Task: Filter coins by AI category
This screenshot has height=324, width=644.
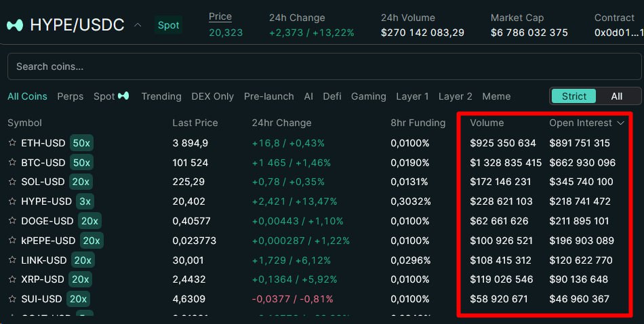Action: tap(308, 96)
